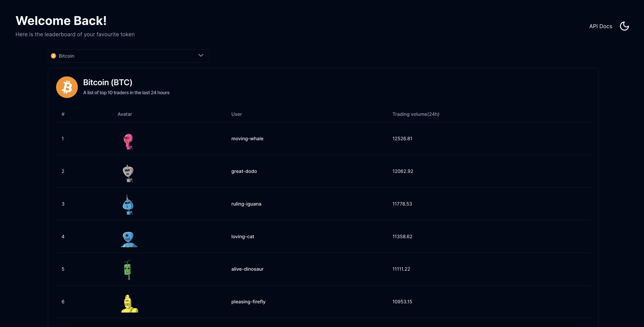
Task: Click the User column header
Action: (x=236, y=114)
